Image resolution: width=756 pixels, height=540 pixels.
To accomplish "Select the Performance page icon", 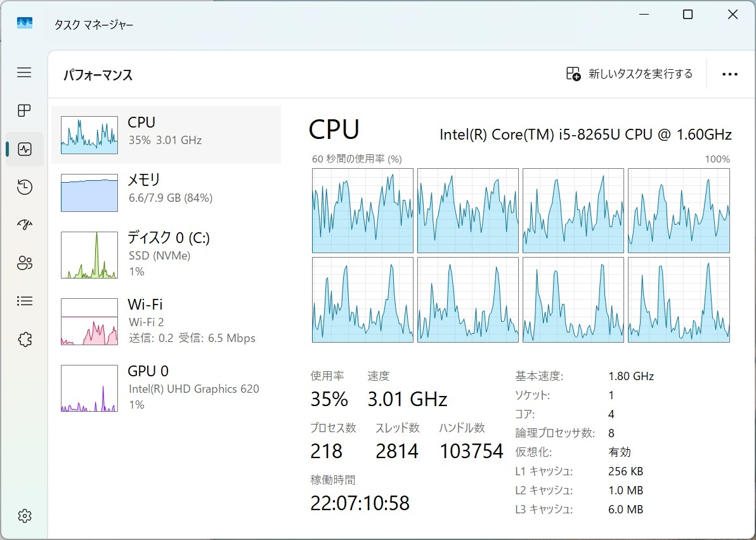I will (x=25, y=149).
